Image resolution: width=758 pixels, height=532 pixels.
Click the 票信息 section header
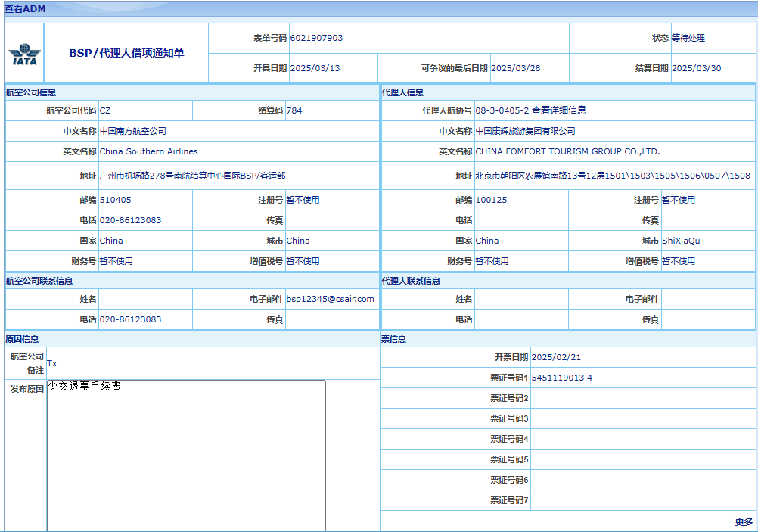pos(393,339)
